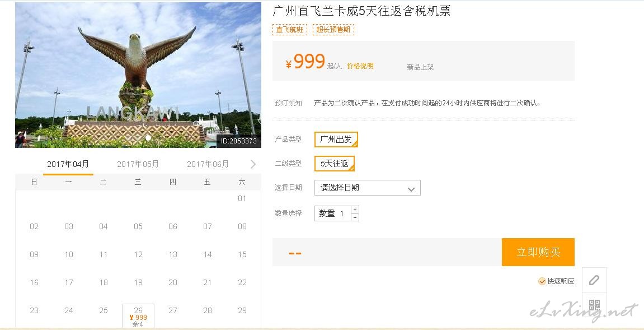Image resolution: width=644 pixels, height=330 pixels.
Task: Open the 价格说明 link
Action: pos(360,66)
